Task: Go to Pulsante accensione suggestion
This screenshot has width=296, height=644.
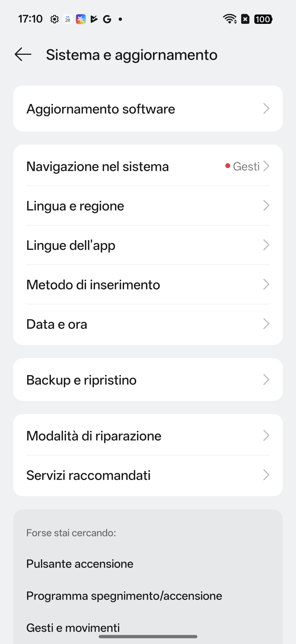Action: click(x=80, y=564)
